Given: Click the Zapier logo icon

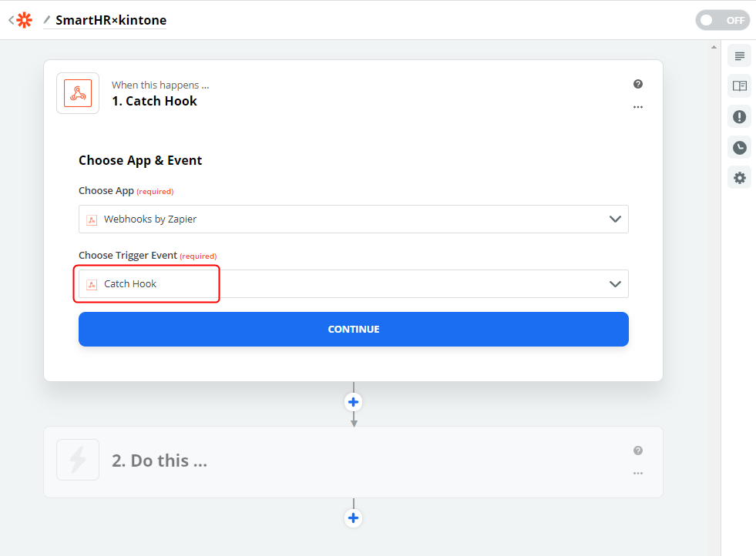Looking at the screenshot, I should click(x=24, y=20).
